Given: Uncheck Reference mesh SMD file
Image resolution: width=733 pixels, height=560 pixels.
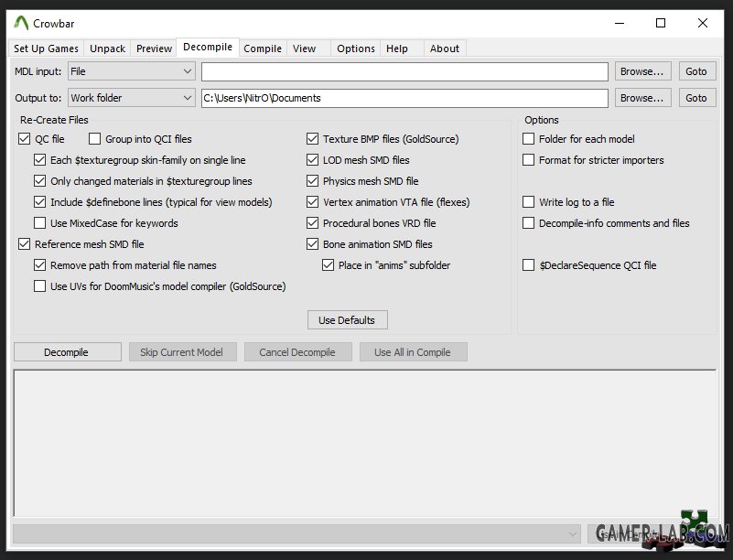Looking at the screenshot, I should [25, 244].
